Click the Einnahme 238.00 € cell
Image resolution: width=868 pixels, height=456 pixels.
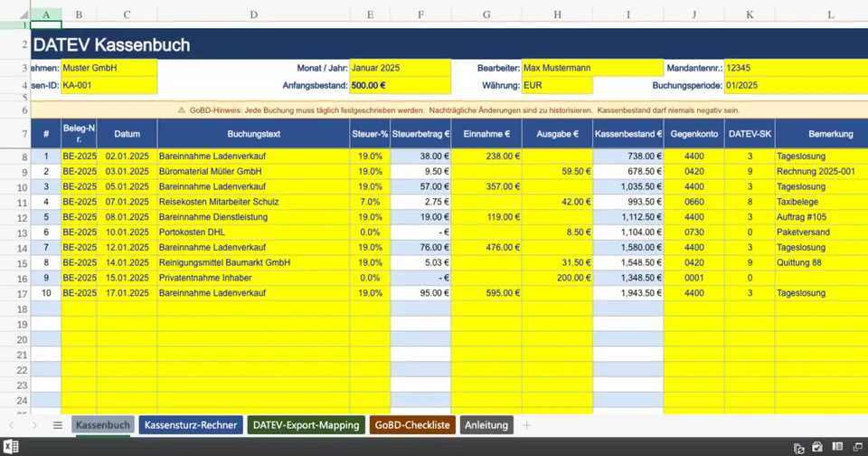[486, 157]
